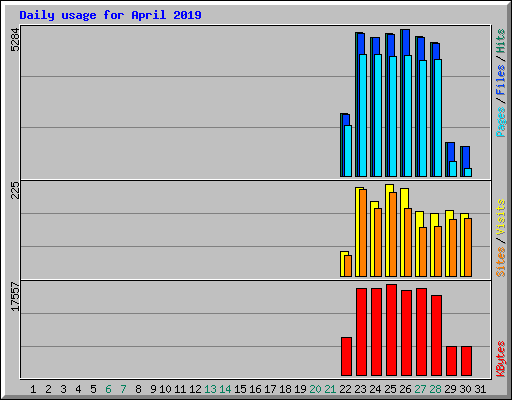Click green day 27 on the x-axis

420,389
